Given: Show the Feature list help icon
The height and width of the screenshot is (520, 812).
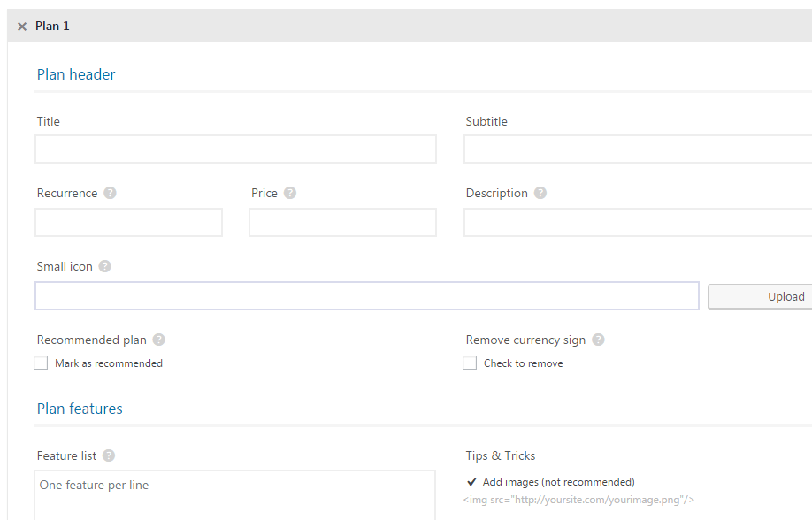Looking at the screenshot, I should 109,455.
